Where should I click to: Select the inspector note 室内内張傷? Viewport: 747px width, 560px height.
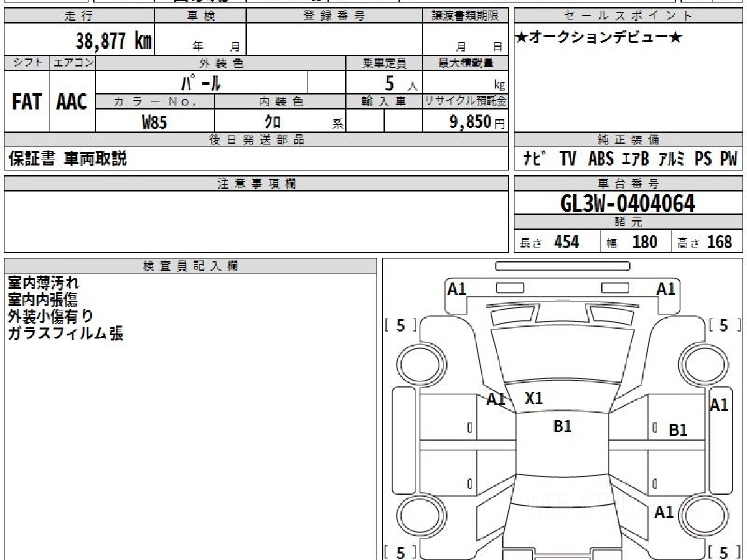pos(42,300)
